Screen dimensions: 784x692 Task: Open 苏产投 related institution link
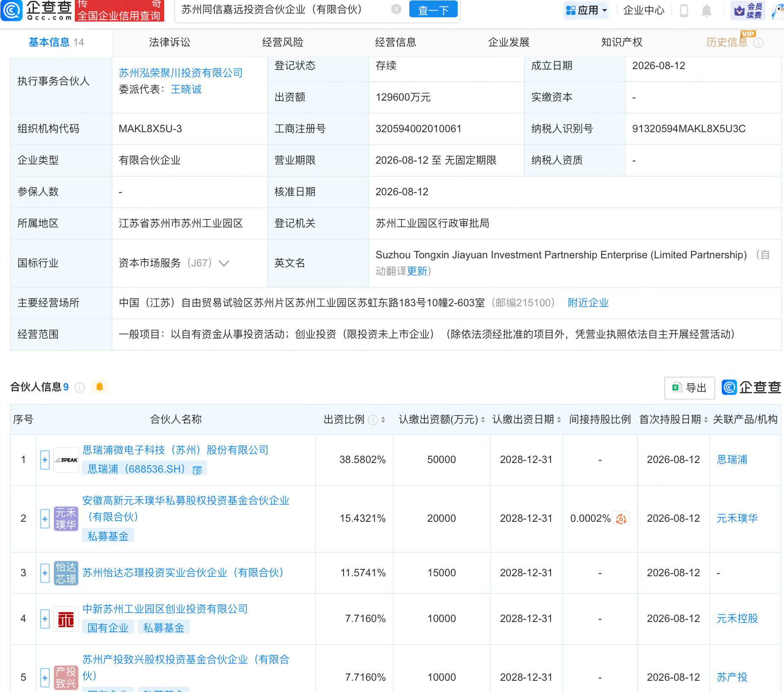point(732,677)
